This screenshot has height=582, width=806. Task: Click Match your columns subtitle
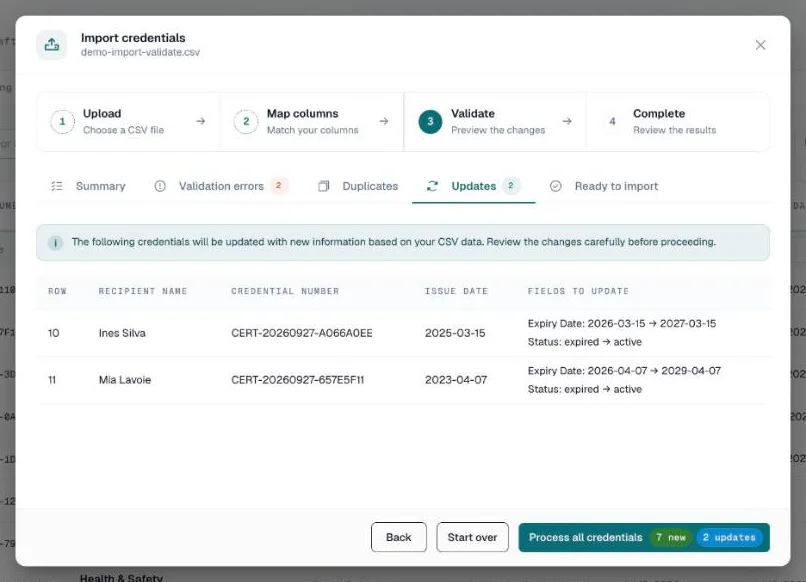[313, 130]
